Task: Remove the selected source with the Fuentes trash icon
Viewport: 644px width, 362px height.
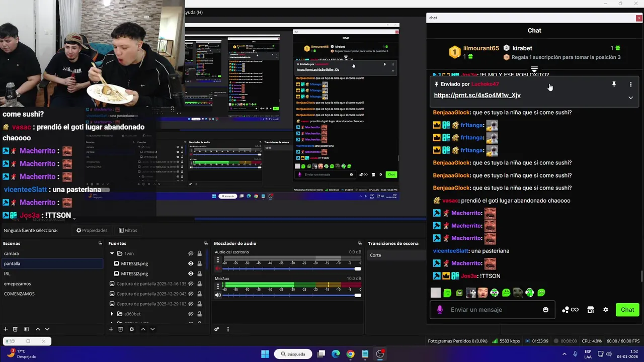Action: 120,329
